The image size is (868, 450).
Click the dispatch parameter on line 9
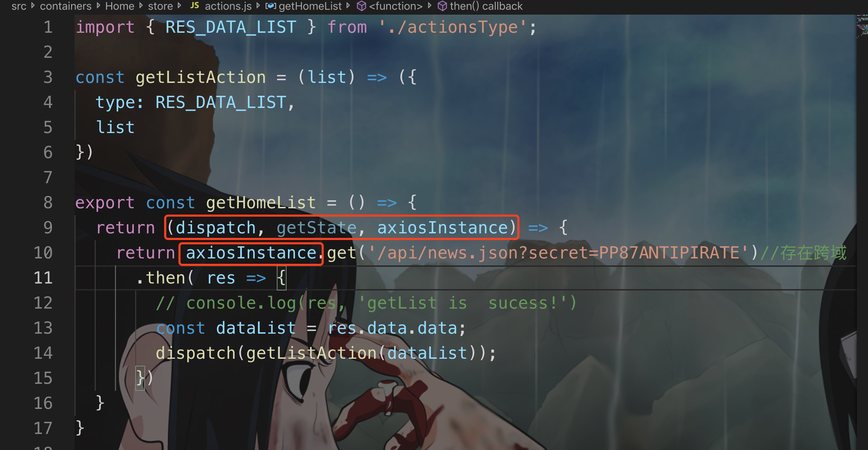click(x=215, y=227)
